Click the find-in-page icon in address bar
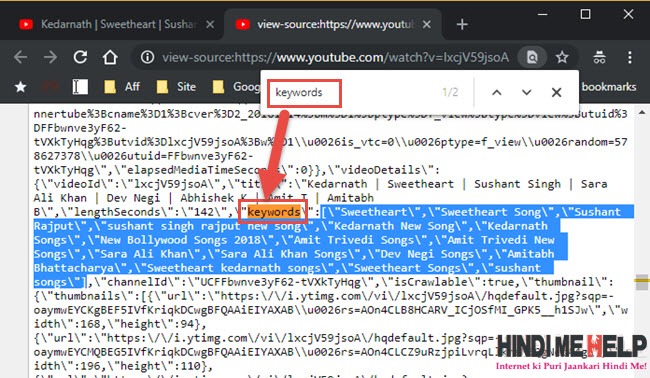The width and height of the screenshot is (650, 378). tap(532, 57)
